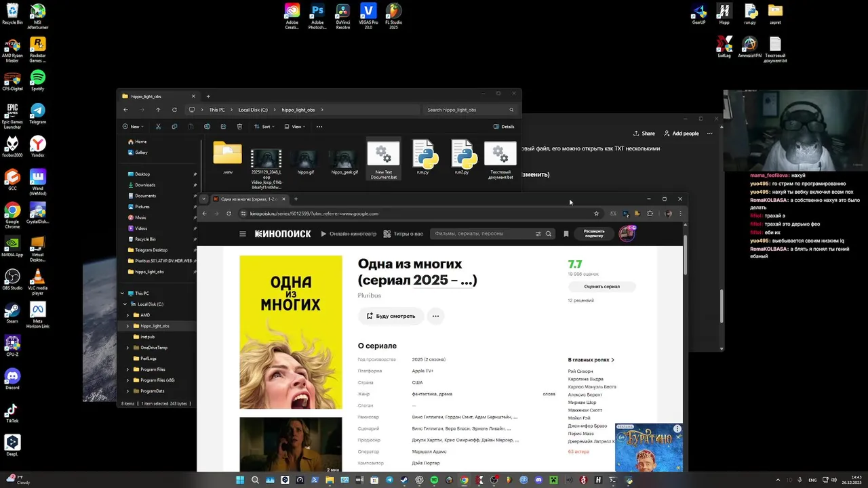Select the Одна из многих Chrome tab
Image resolution: width=868 pixels, height=488 pixels.
(250, 199)
